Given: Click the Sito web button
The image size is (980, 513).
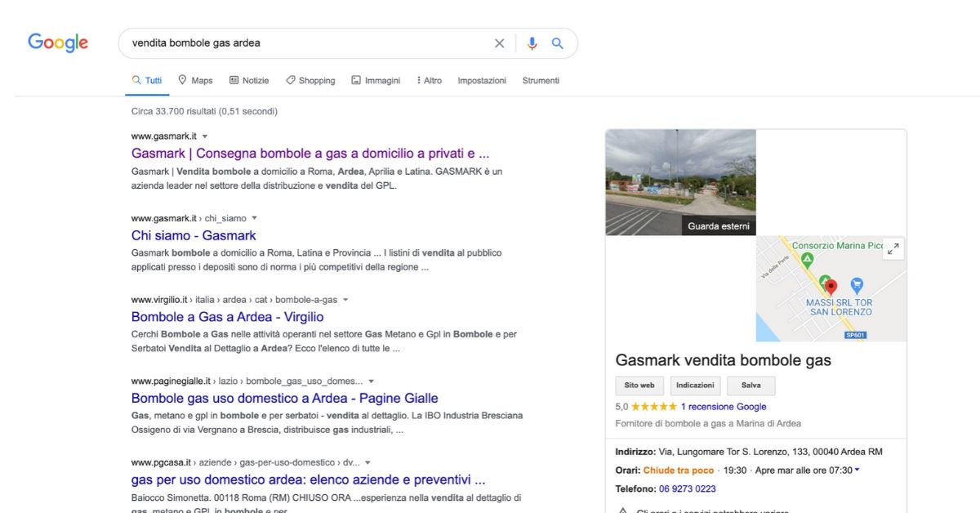Looking at the screenshot, I should click(639, 386).
